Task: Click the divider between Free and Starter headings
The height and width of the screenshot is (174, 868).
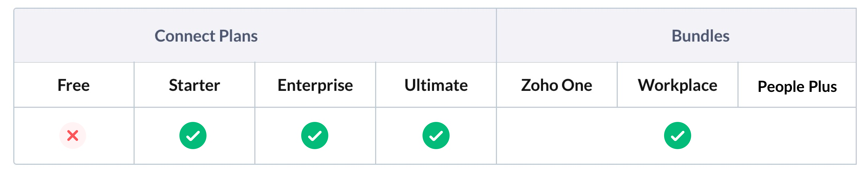Action: click(x=134, y=85)
